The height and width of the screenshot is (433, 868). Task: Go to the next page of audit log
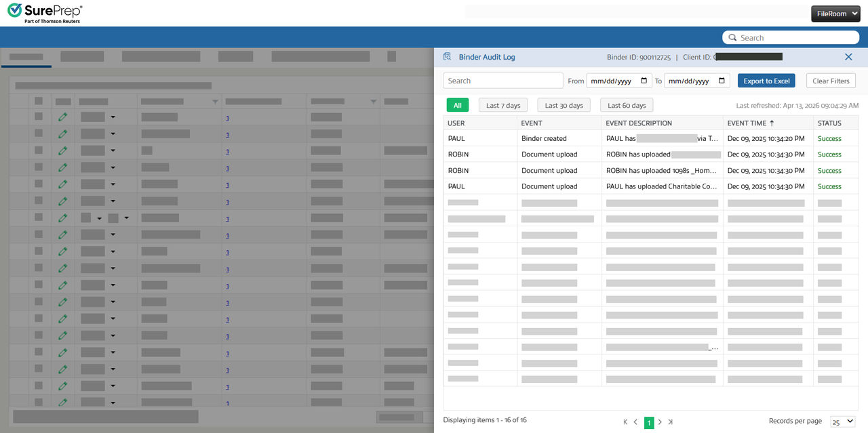[x=660, y=422]
